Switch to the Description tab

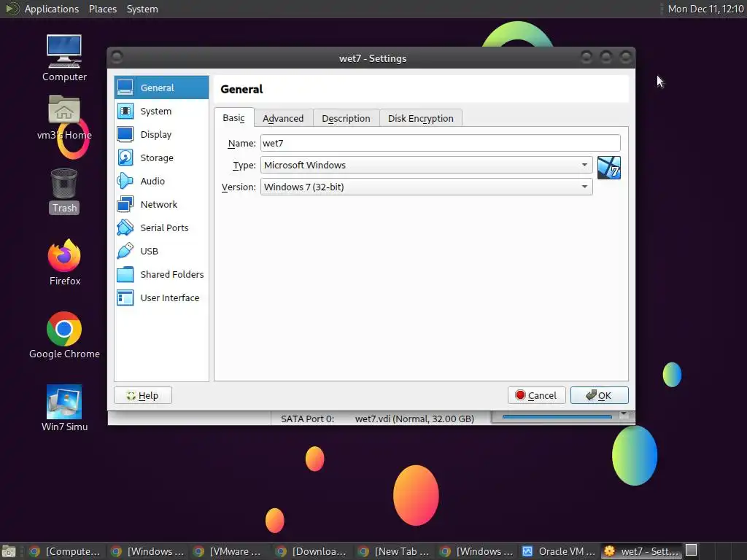(346, 118)
